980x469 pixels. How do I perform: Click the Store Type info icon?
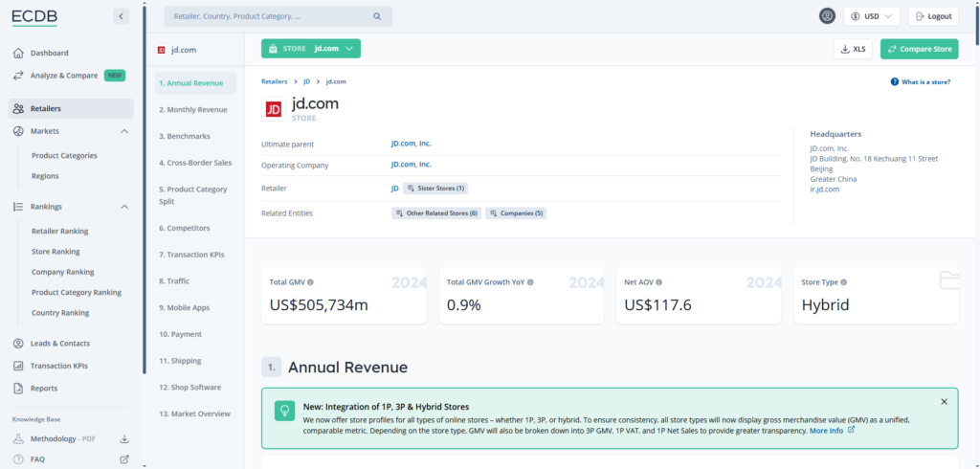pos(845,282)
